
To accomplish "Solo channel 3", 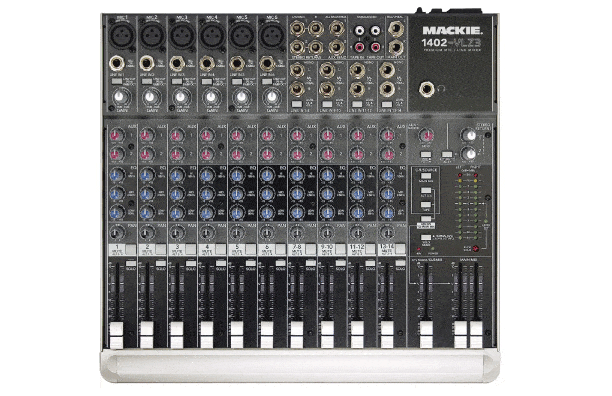I will coord(191,263).
